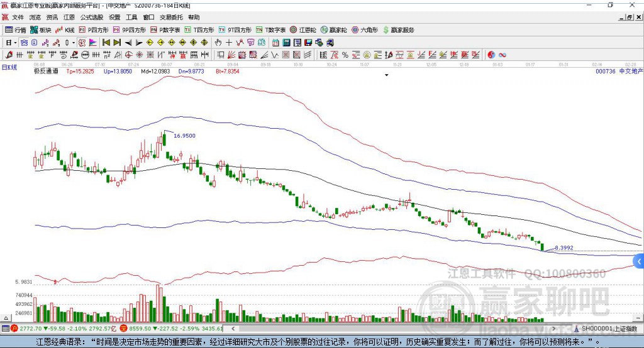The height and width of the screenshot is (348, 644).
Task: Click the horizontal scrollbar left arrow
Action: [x=233, y=329]
